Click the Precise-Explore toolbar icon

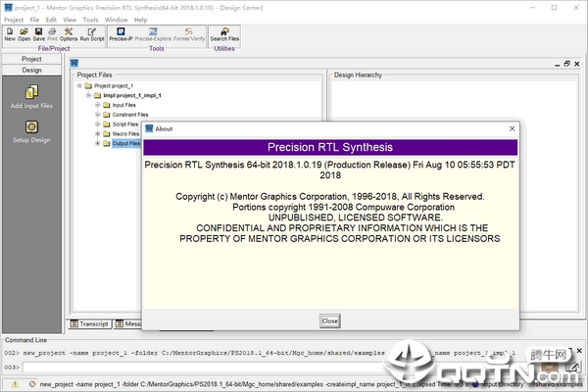(x=153, y=34)
